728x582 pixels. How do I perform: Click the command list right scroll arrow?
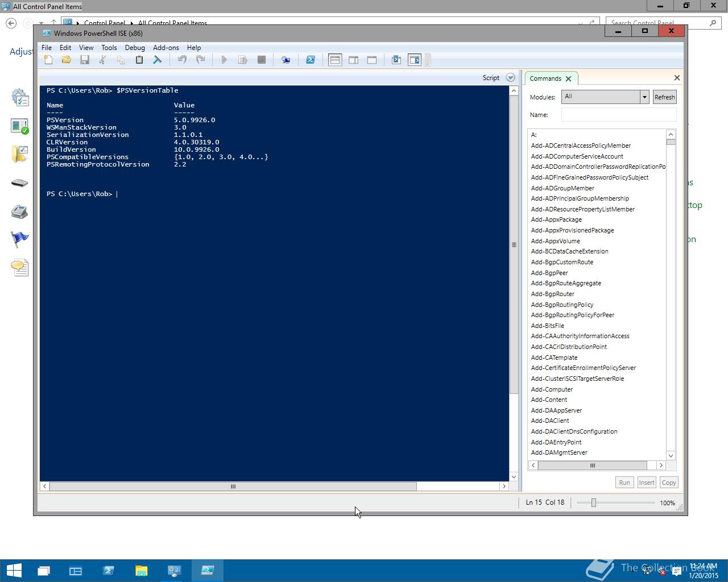[x=661, y=465]
